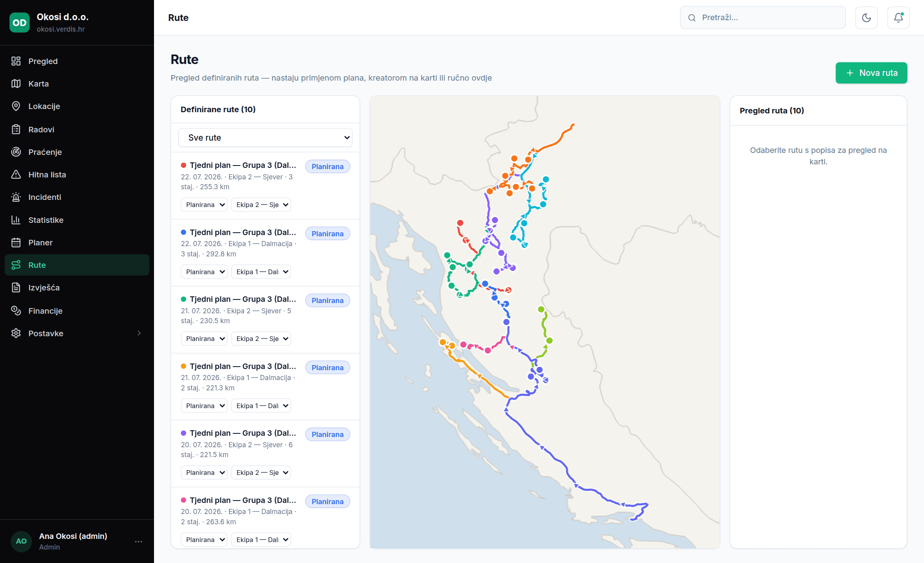Click the Rute route icon
This screenshot has width=924, height=563.
click(x=16, y=265)
